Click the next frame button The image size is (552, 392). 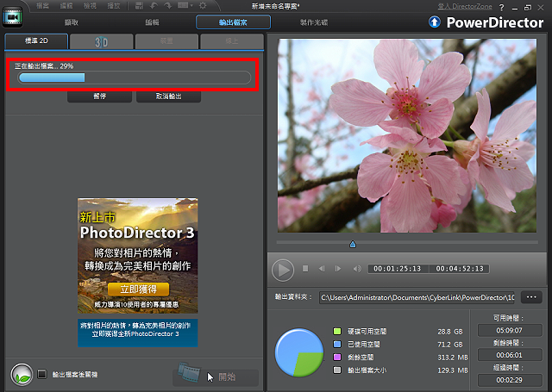tap(338, 269)
